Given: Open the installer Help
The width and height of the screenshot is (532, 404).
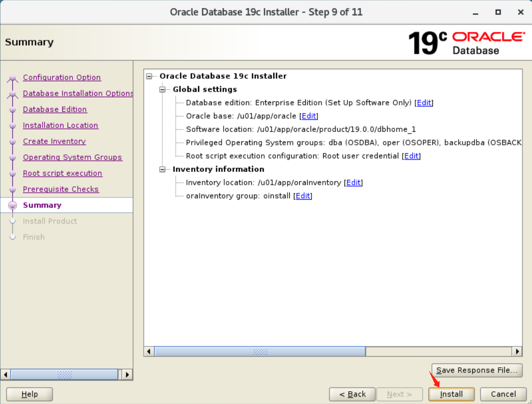Looking at the screenshot, I should point(29,394).
